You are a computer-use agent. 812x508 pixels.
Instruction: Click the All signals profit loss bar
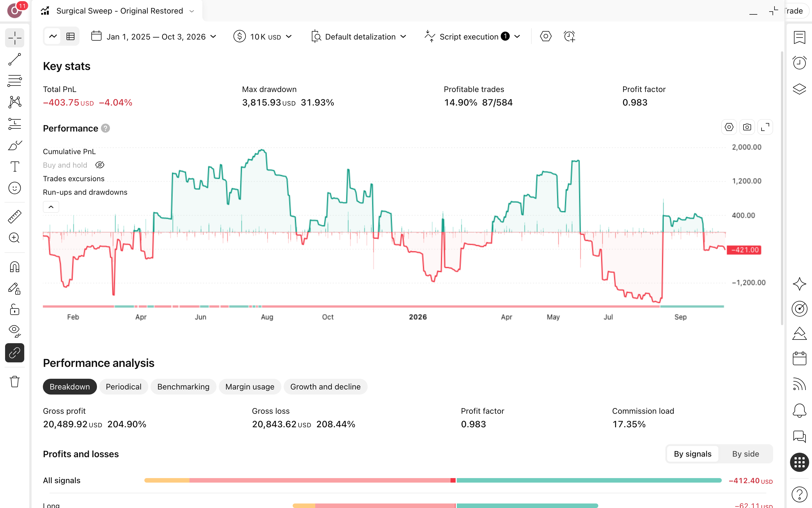[433, 480]
